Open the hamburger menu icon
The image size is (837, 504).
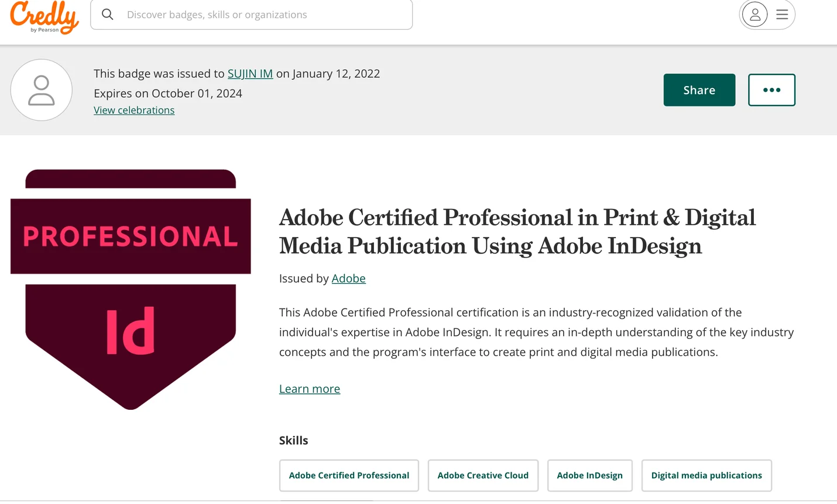tap(782, 15)
